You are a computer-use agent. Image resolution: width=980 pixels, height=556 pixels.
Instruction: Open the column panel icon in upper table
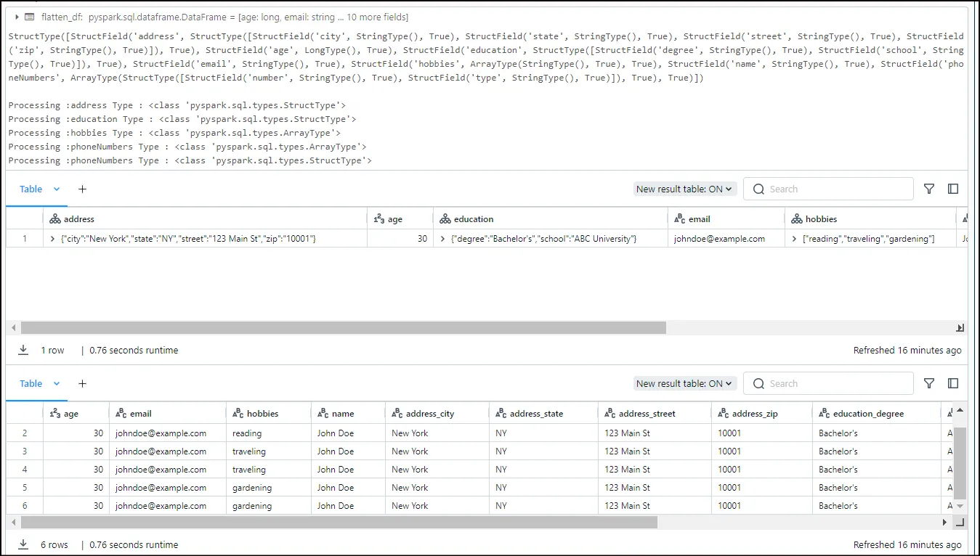tap(953, 189)
